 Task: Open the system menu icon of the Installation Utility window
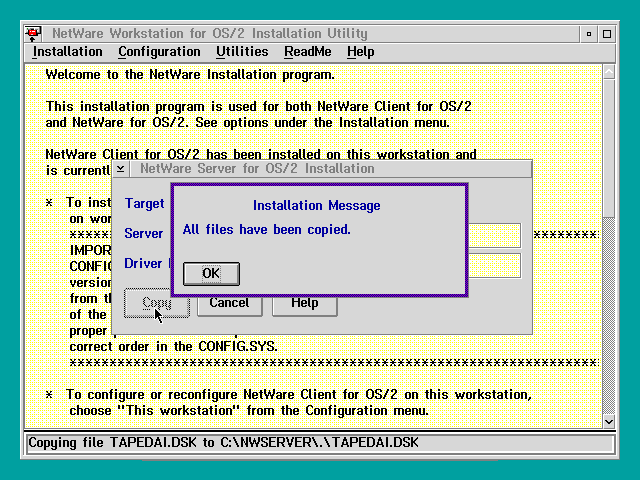[x=33, y=33]
